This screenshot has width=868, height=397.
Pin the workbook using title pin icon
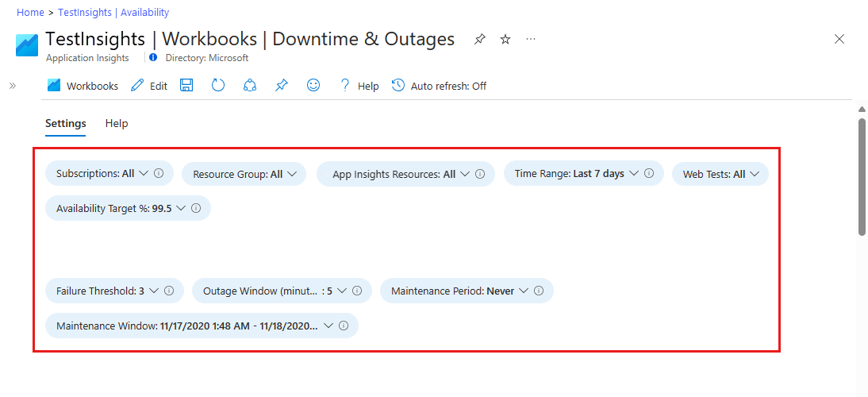(479, 40)
